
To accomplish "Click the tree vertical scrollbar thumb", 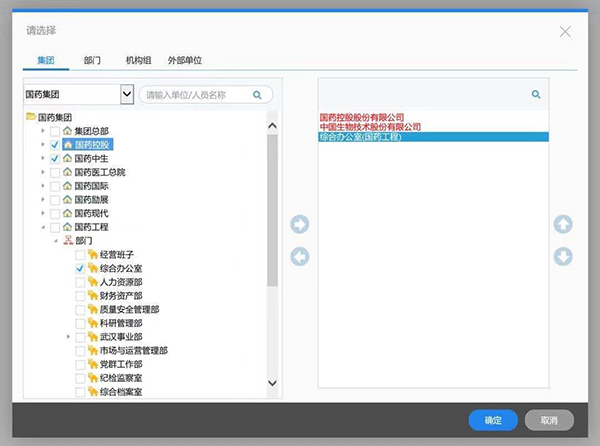I will [x=272, y=210].
